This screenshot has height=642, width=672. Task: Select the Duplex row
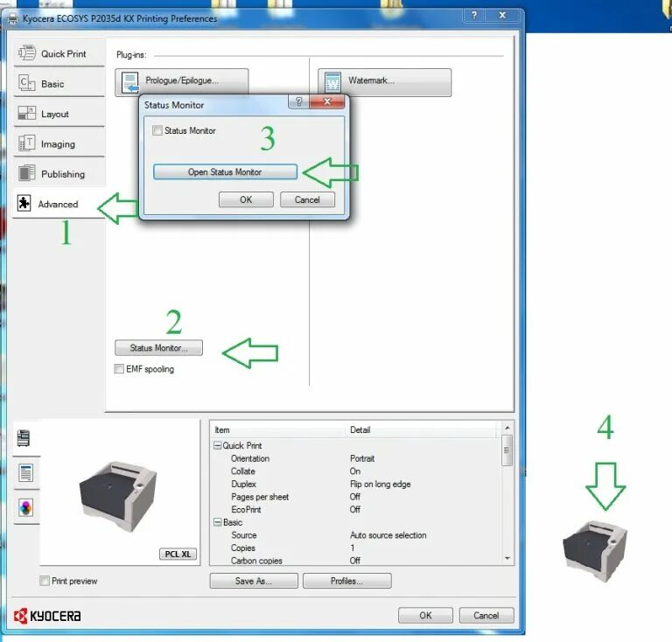[356, 484]
